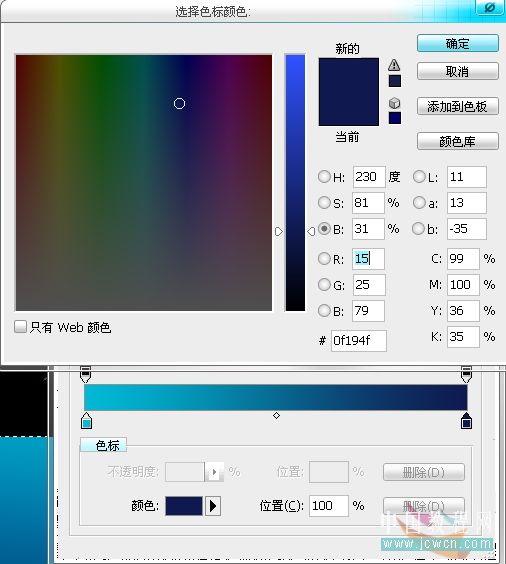The width and height of the screenshot is (506, 564).
Task: Click the gamut-corrected color swatch below warning
Action: [395, 81]
